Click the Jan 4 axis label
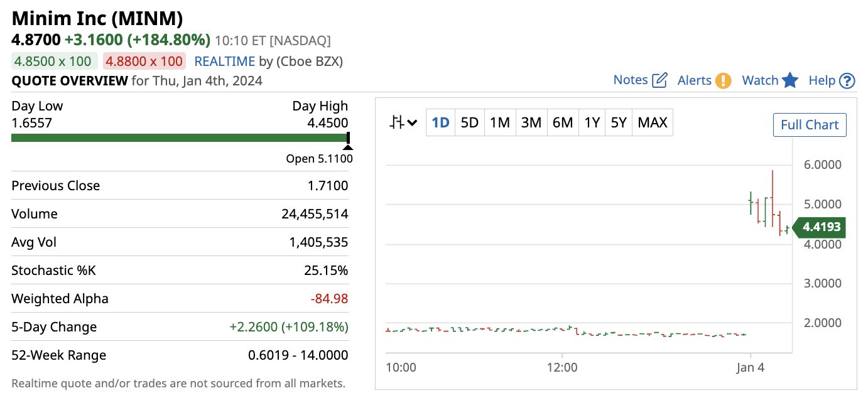868x398 pixels. [x=751, y=368]
